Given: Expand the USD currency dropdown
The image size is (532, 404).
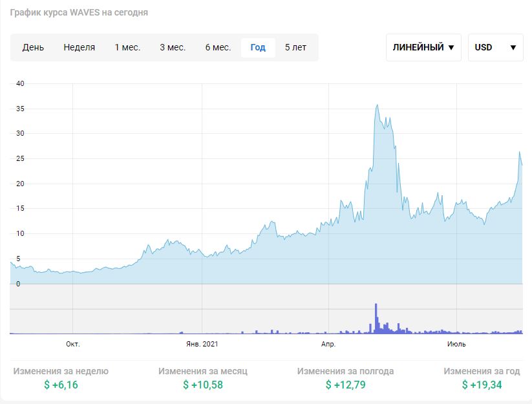Looking at the screenshot, I should coord(495,47).
